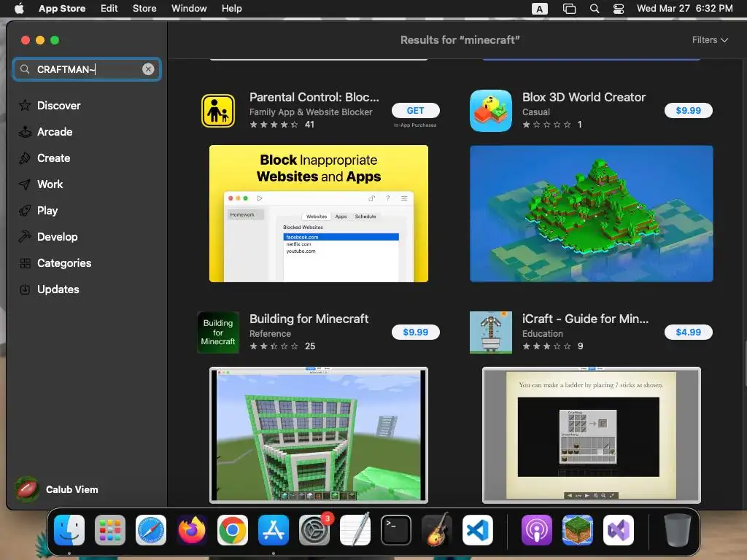
Task: Launch Minecraft from the Dock
Action: click(578, 530)
